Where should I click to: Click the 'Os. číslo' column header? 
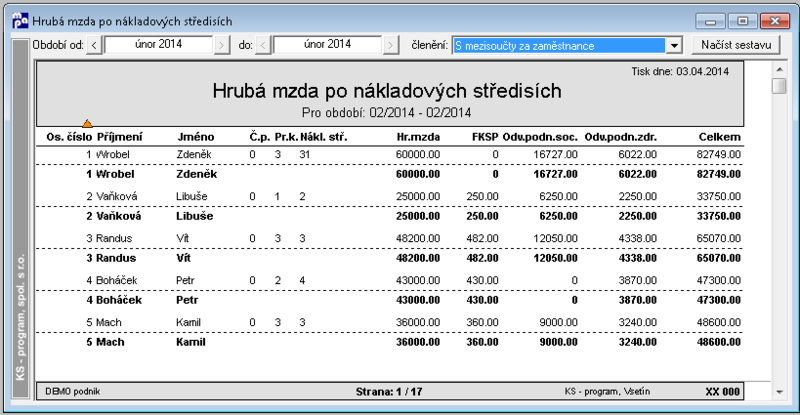[69, 137]
